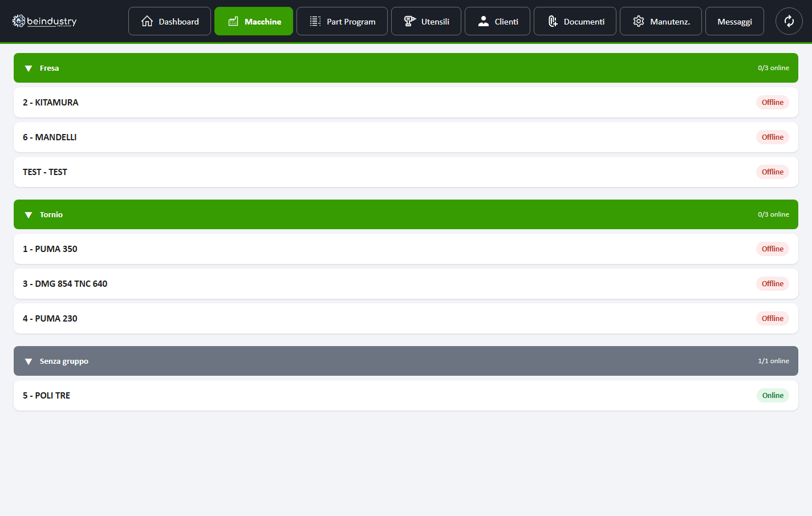Open the Dashboard label in navigation
Image resolution: width=812 pixels, height=516 pixels.
(178, 22)
